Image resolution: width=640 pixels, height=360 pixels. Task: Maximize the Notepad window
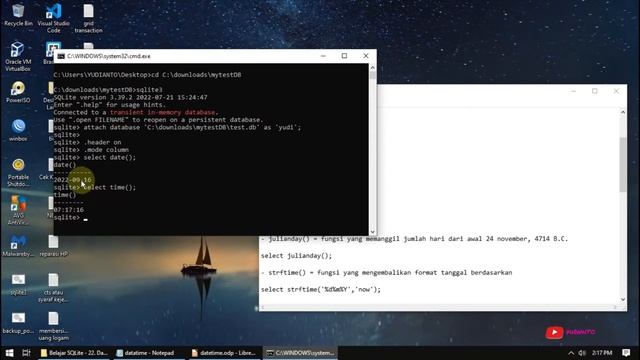pos(595,91)
